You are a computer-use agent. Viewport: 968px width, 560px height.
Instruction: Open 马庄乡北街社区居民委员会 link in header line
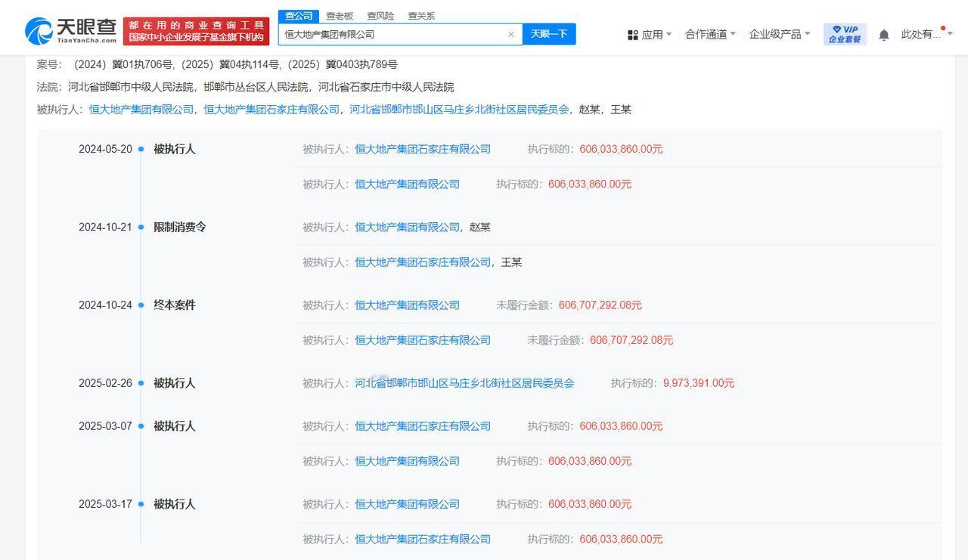tap(459, 110)
